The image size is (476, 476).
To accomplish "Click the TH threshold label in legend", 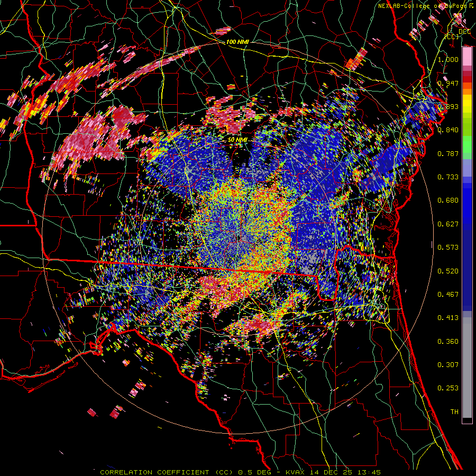I will tap(454, 412).
